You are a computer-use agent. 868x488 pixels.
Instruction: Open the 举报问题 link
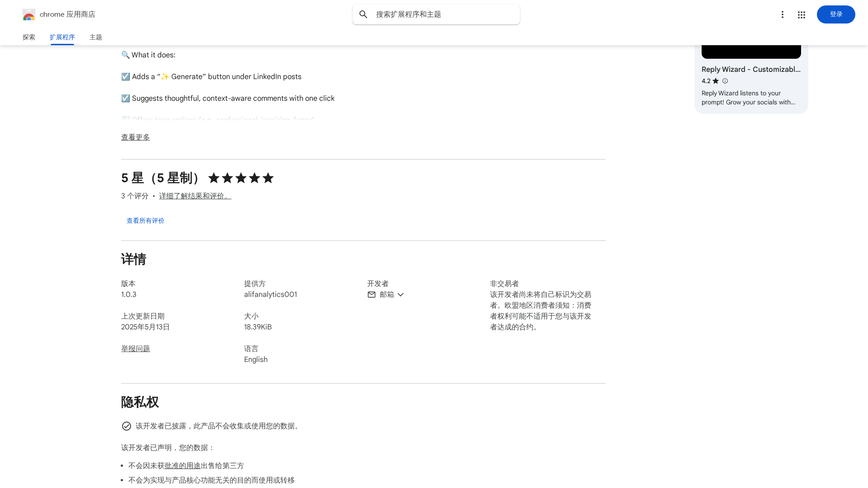[x=135, y=348]
